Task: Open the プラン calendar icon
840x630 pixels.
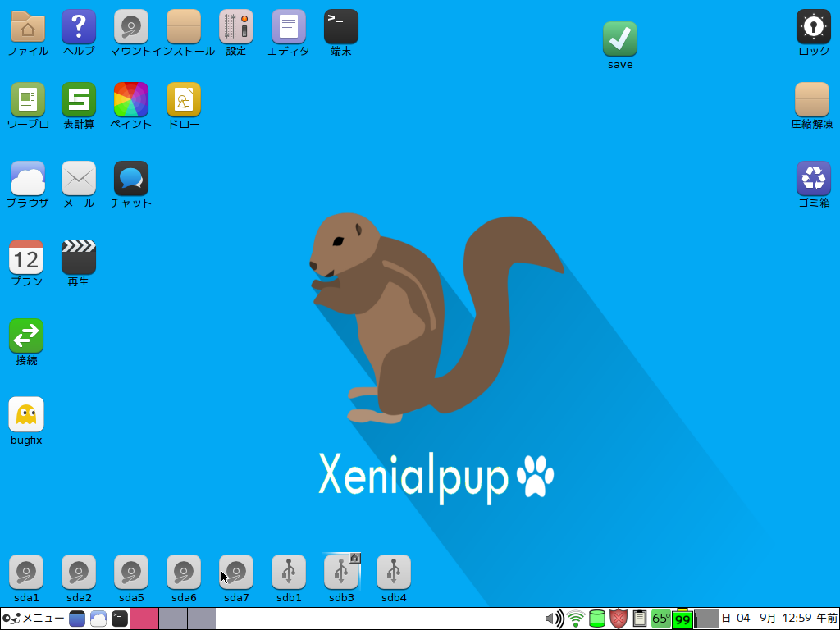Action: 26,257
